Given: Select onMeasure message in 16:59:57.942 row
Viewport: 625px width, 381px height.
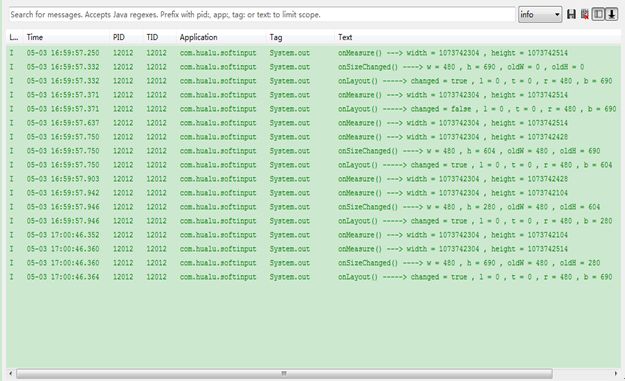Looking at the screenshot, I should (x=453, y=193).
